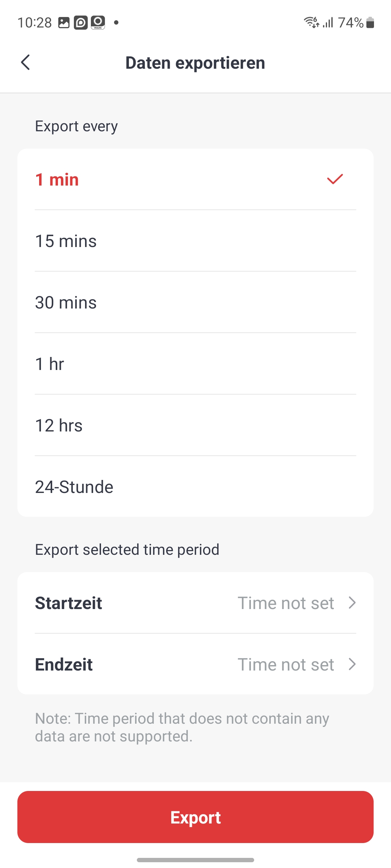391x868 pixels.
Task: Tap the Philips notification icon in status bar
Action: (98, 23)
